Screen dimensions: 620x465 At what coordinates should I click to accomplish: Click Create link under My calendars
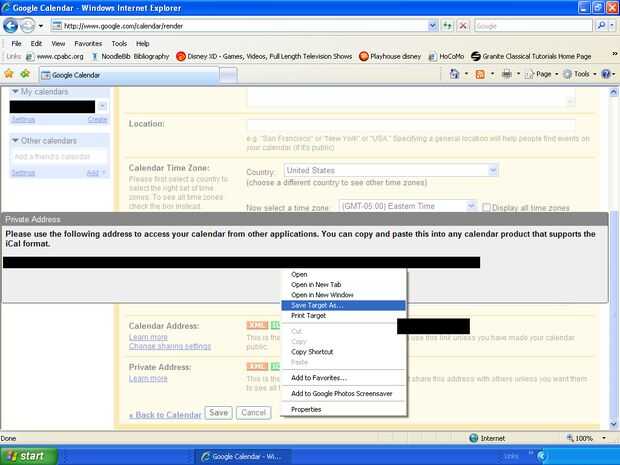point(97,119)
